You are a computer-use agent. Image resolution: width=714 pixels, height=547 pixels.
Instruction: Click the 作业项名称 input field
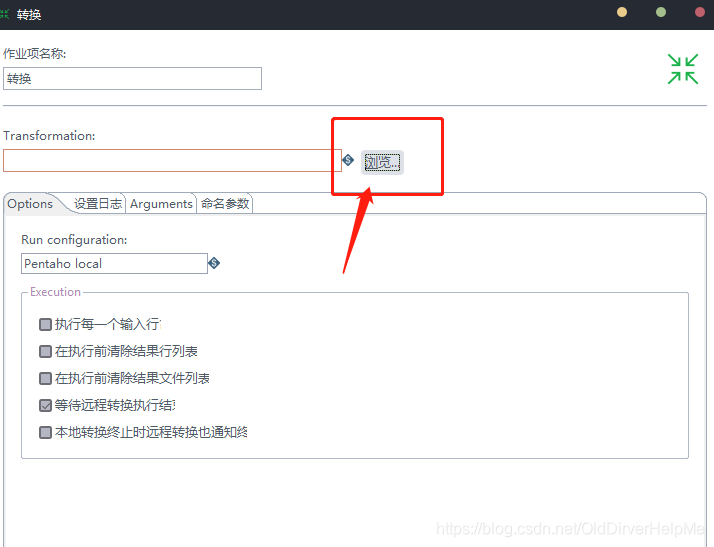point(132,78)
